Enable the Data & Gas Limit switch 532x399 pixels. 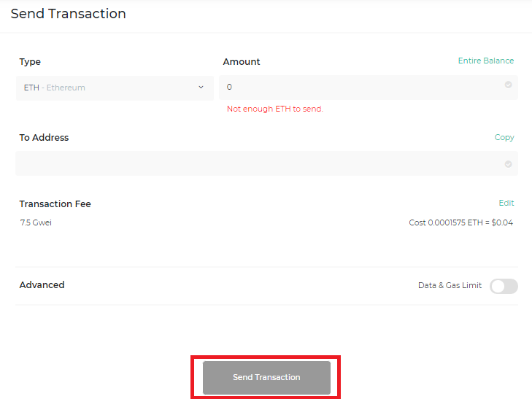[x=504, y=286]
